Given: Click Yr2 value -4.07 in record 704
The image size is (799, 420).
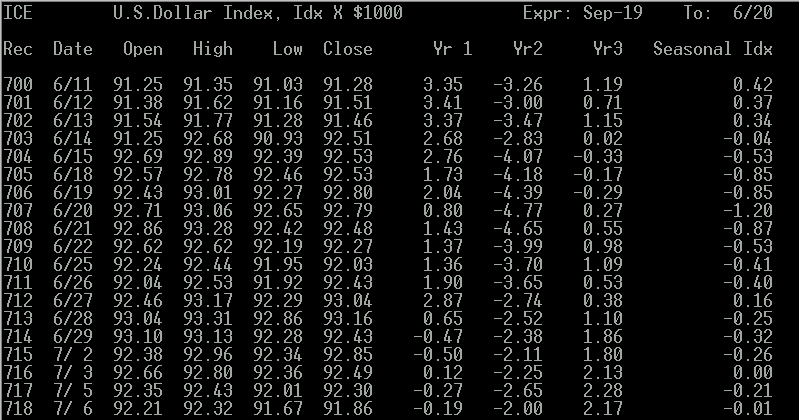Looking at the screenshot, I should pyautogui.click(x=517, y=156).
